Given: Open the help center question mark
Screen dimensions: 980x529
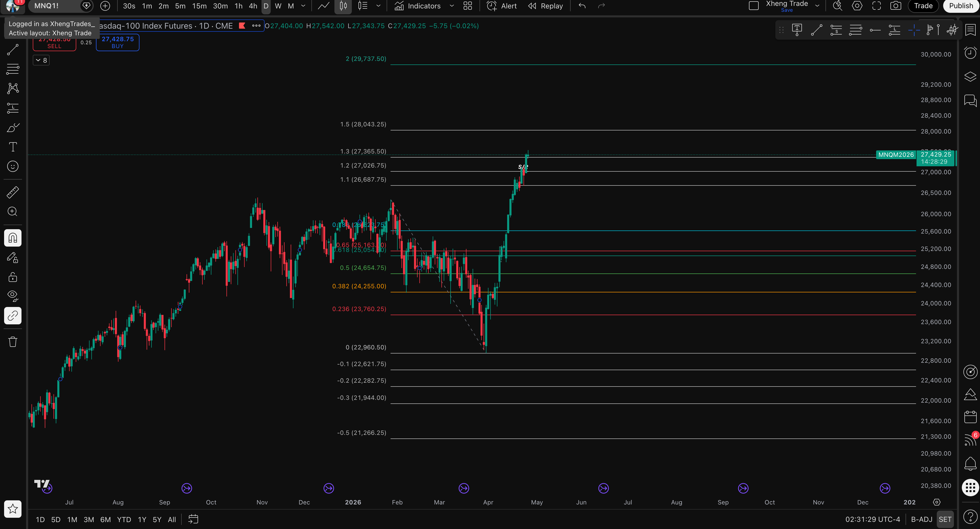Looking at the screenshot, I should [970, 516].
